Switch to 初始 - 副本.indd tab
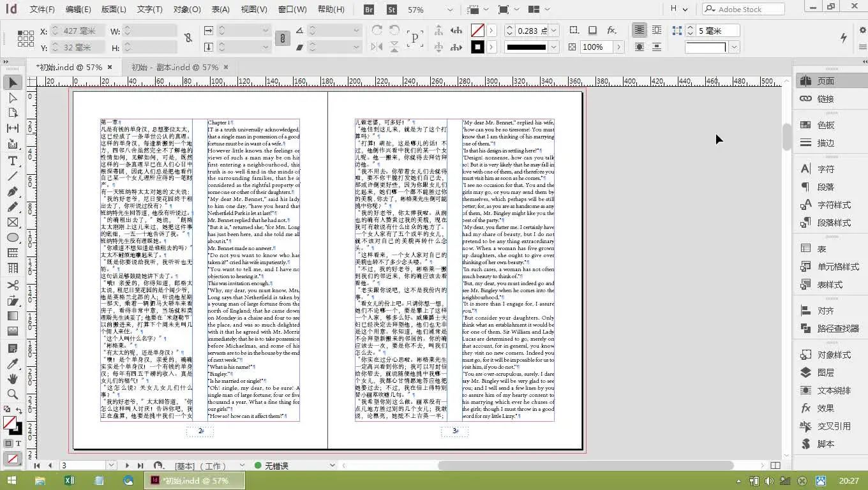 (175, 67)
